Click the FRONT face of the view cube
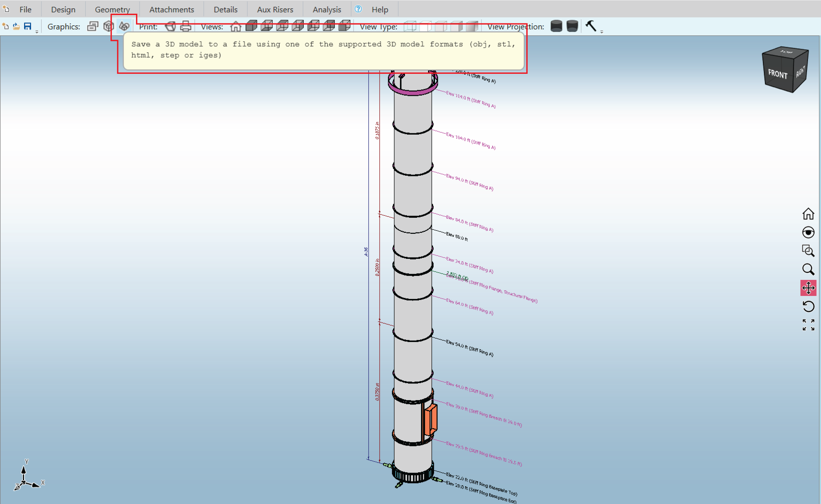The height and width of the screenshot is (504, 821). point(778,74)
